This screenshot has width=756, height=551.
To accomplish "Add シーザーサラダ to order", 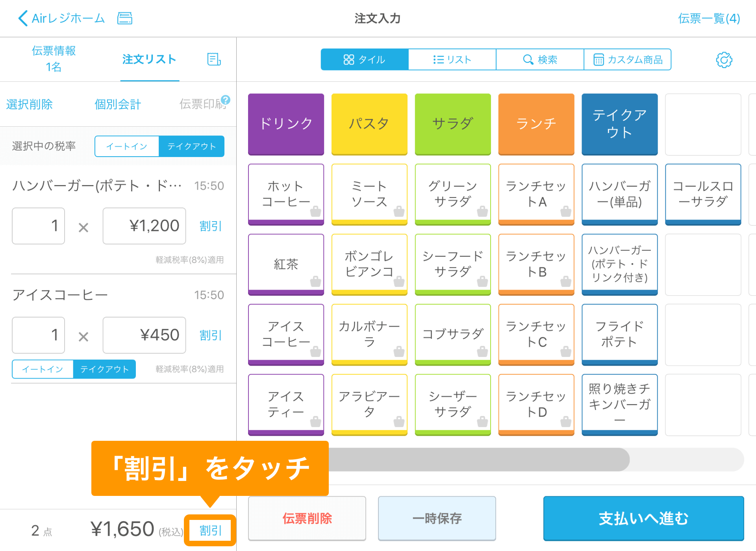I will pyautogui.click(x=453, y=405).
